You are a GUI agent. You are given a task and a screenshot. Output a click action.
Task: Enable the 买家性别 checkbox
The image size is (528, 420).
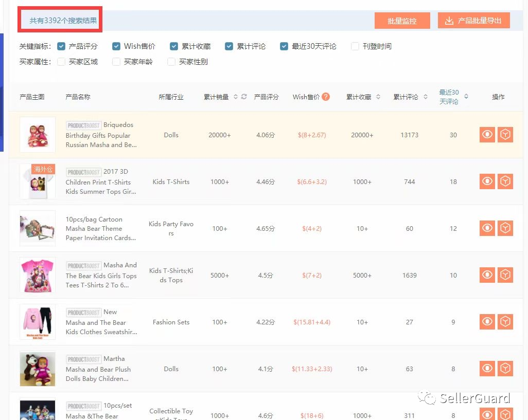click(171, 62)
